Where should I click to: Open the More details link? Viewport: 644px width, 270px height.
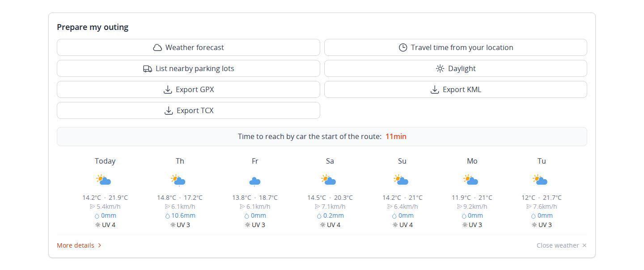[x=79, y=245]
